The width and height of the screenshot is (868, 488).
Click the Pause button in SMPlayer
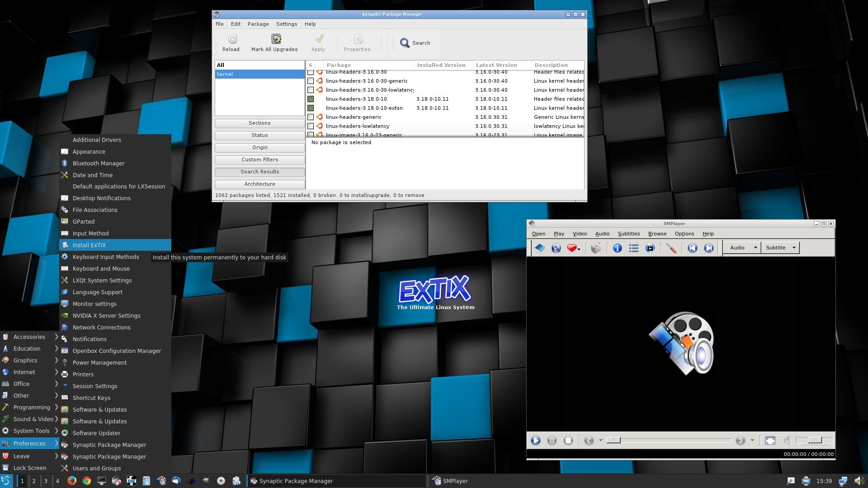552,441
